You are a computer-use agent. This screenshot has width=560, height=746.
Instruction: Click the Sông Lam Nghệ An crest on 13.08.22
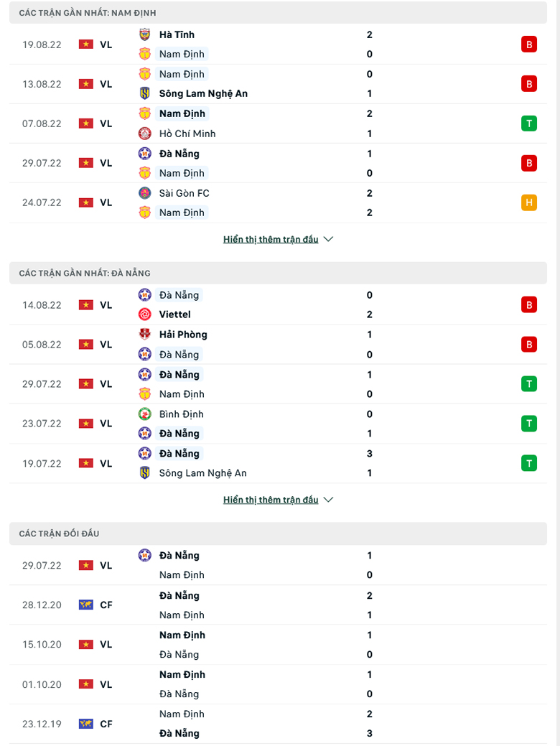click(144, 93)
